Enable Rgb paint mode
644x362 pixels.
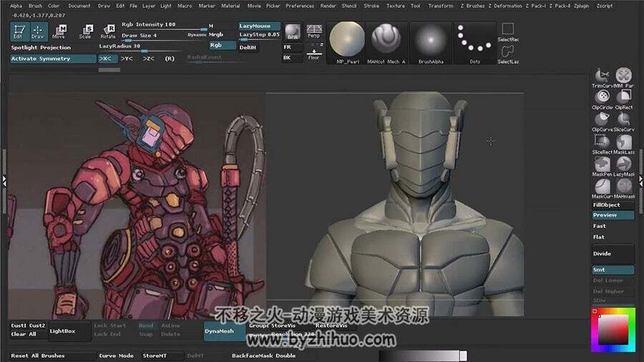point(223,45)
